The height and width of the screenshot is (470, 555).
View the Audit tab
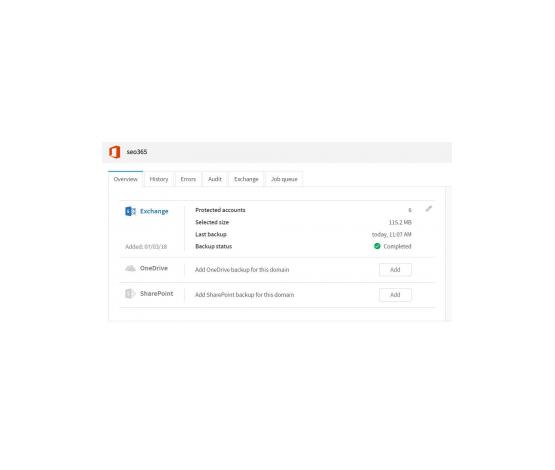coord(215,179)
